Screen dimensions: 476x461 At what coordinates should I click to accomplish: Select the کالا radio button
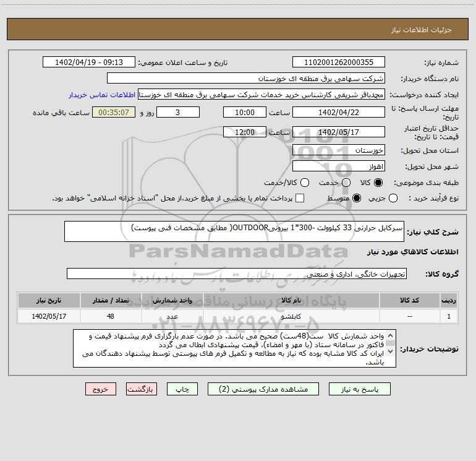pyautogui.click(x=378, y=183)
